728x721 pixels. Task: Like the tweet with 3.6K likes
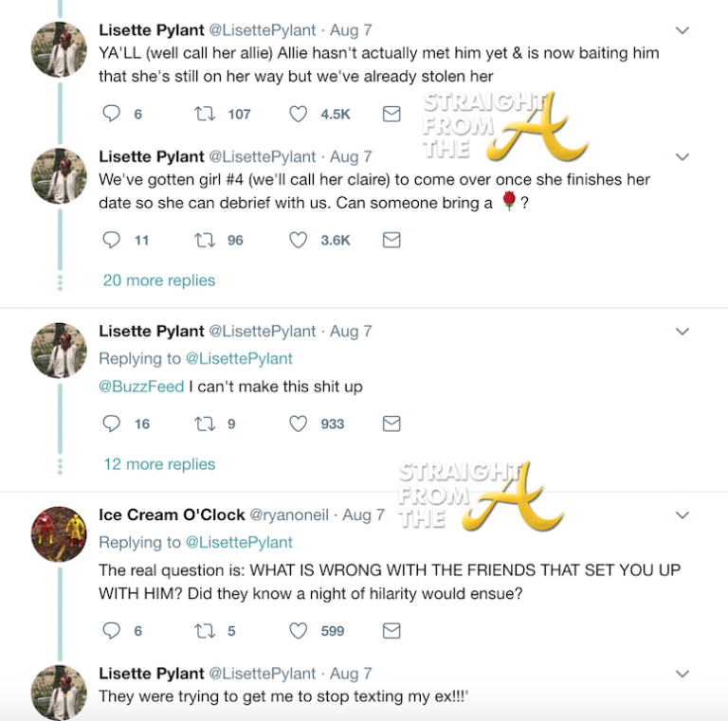pyautogui.click(x=299, y=241)
